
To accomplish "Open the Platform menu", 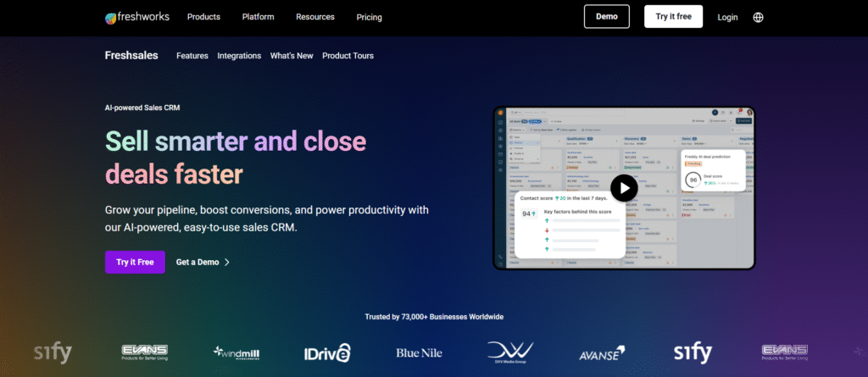I will [258, 17].
